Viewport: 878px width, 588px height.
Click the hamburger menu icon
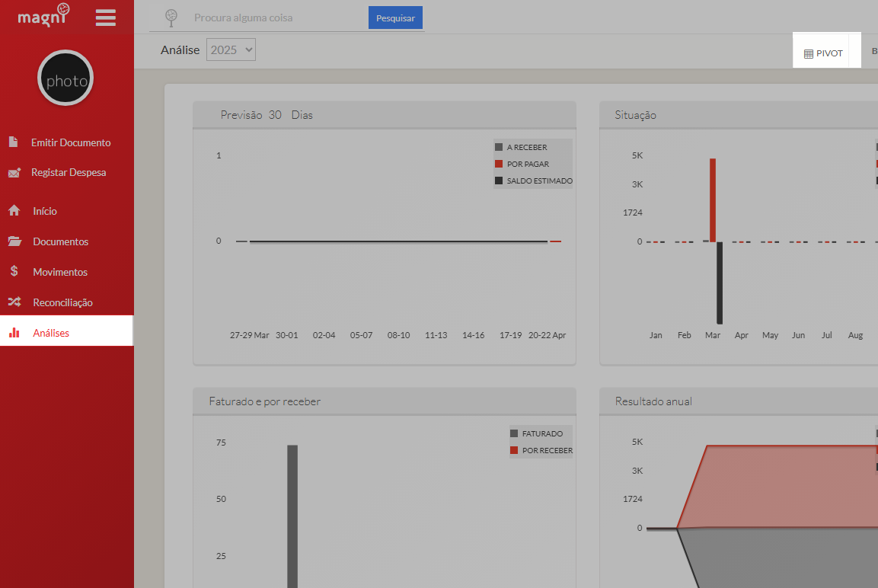coord(106,18)
